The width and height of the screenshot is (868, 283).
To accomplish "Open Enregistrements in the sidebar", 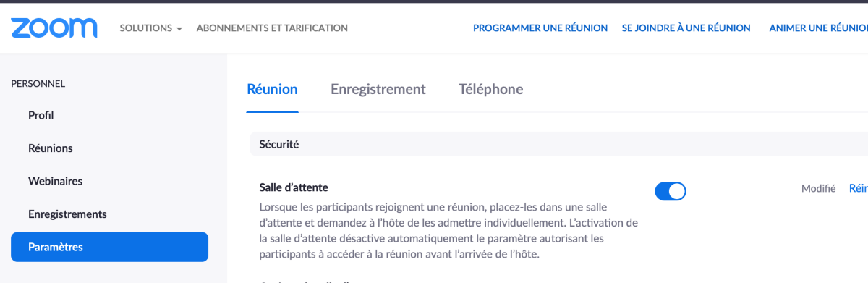I will [x=67, y=214].
